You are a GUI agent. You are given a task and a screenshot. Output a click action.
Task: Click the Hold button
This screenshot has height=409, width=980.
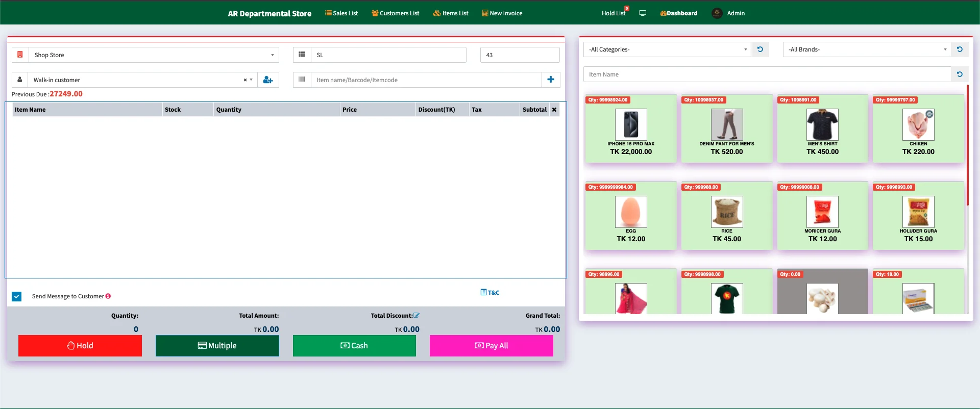[x=80, y=346]
